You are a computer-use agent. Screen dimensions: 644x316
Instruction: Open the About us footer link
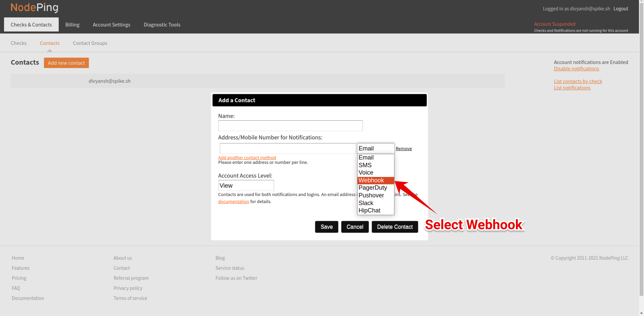pos(123,258)
